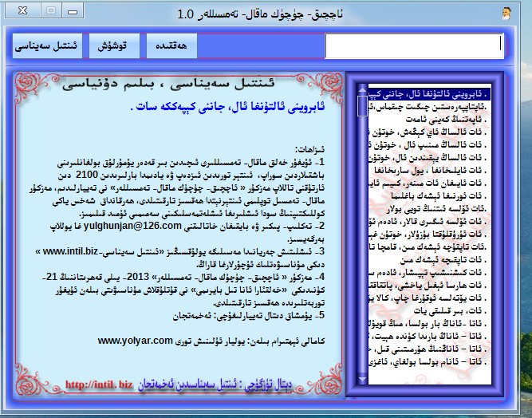532x418 pixels.
Task: Click the www.intil.biz address in note 3
Action: click(x=70, y=251)
